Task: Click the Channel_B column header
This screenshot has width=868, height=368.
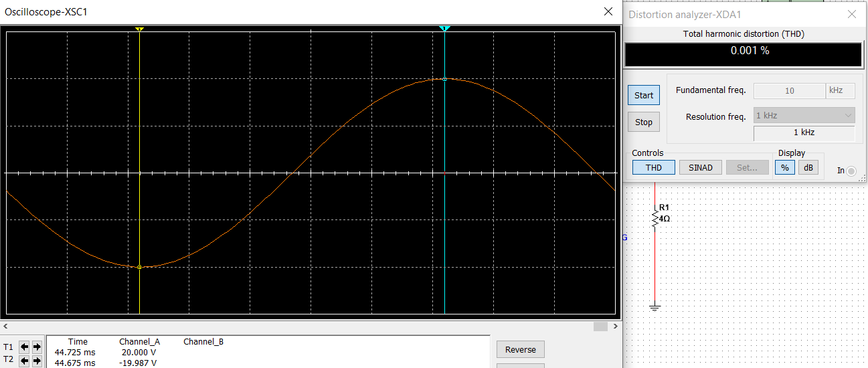Action: coord(203,342)
